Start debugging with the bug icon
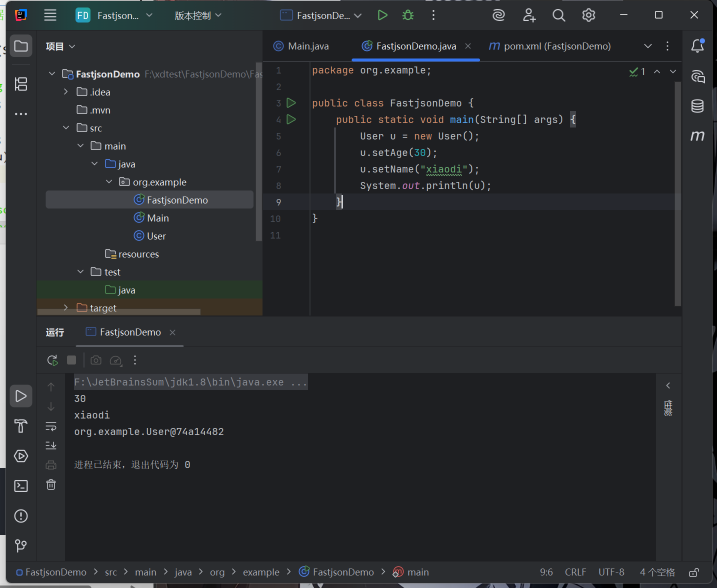Image resolution: width=717 pixels, height=588 pixels. (408, 15)
